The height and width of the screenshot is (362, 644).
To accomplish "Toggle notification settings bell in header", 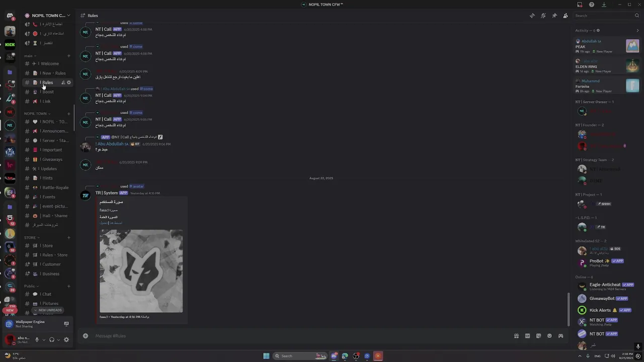I will [543, 16].
